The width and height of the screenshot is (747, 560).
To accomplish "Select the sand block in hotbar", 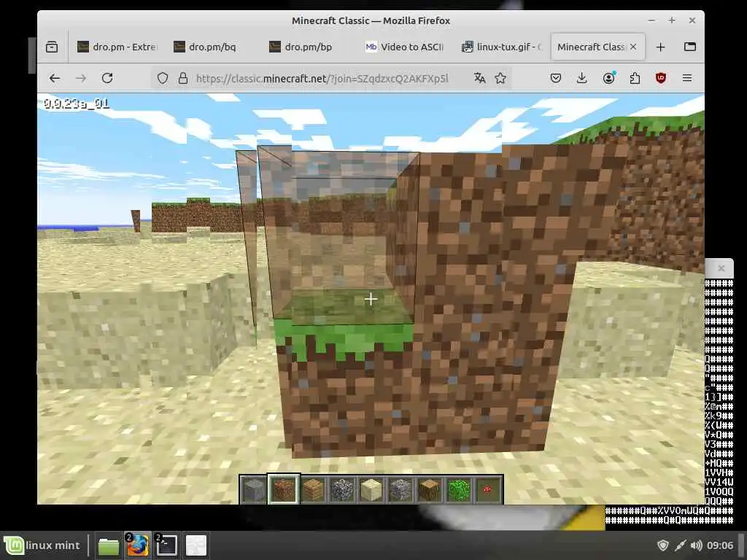I will click(371, 489).
